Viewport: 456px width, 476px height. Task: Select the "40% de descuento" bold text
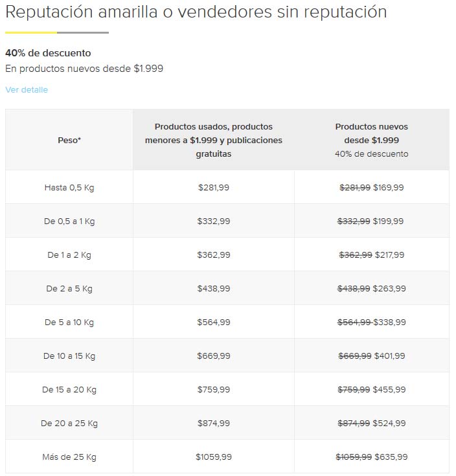(x=48, y=53)
